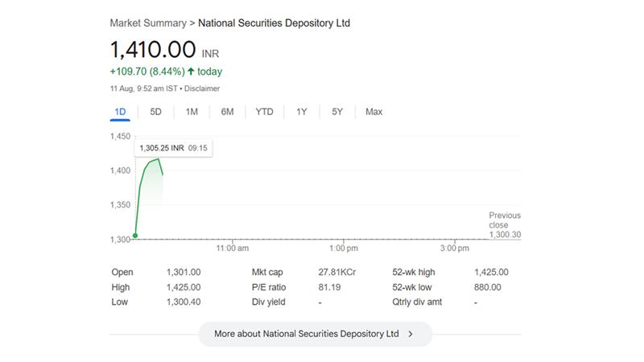
Task: Click the Market Summary breadcrumb link
Action: (147, 23)
